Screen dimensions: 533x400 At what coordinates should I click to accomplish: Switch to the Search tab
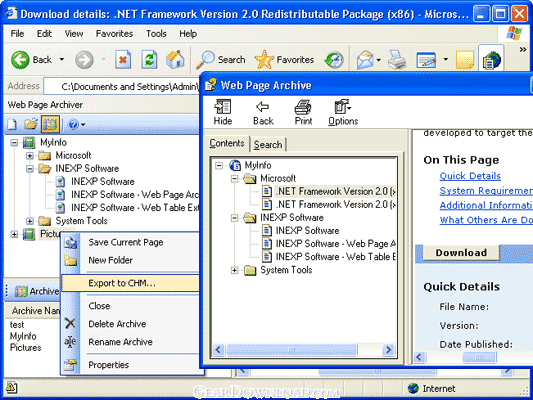(268, 144)
